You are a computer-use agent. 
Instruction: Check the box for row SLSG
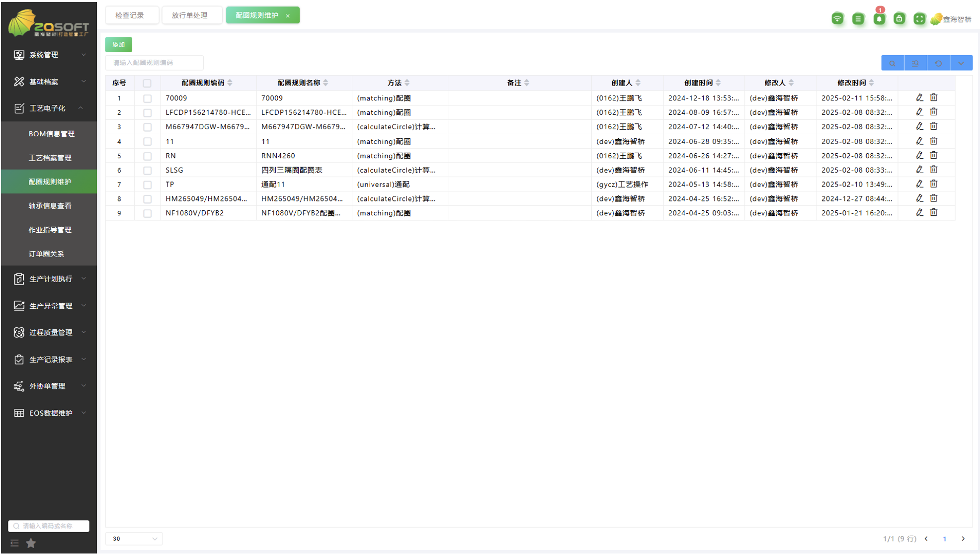[147, 171]
